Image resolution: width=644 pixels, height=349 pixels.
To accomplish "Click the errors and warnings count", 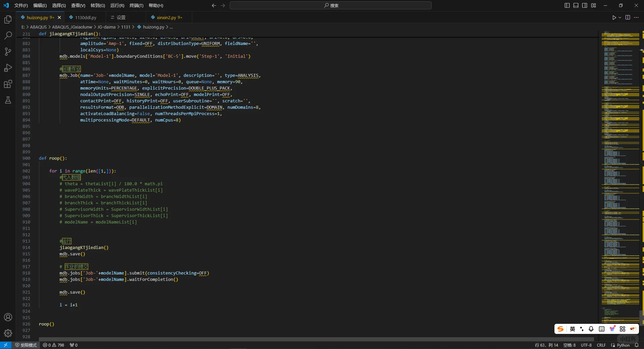I will click(54, 345).
